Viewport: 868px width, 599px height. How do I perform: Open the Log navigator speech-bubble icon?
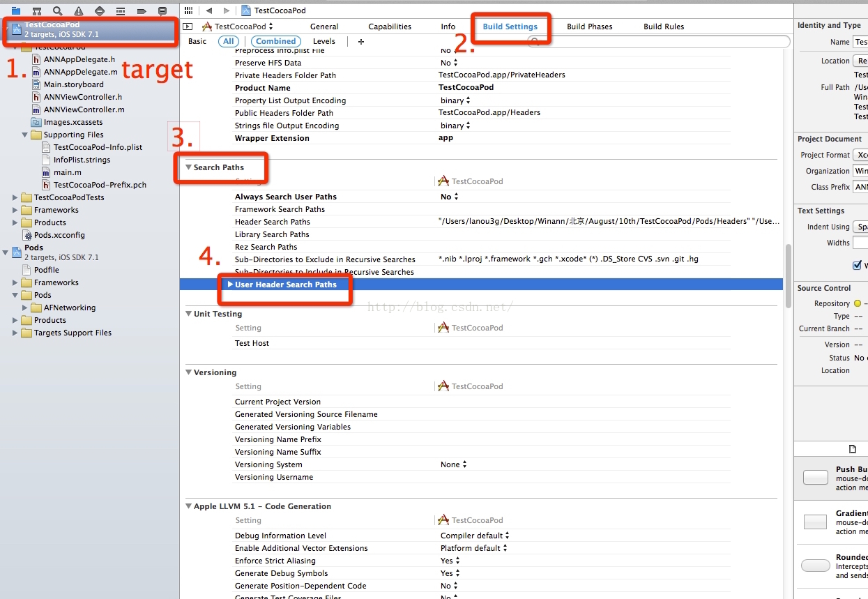tap(162, 11)
